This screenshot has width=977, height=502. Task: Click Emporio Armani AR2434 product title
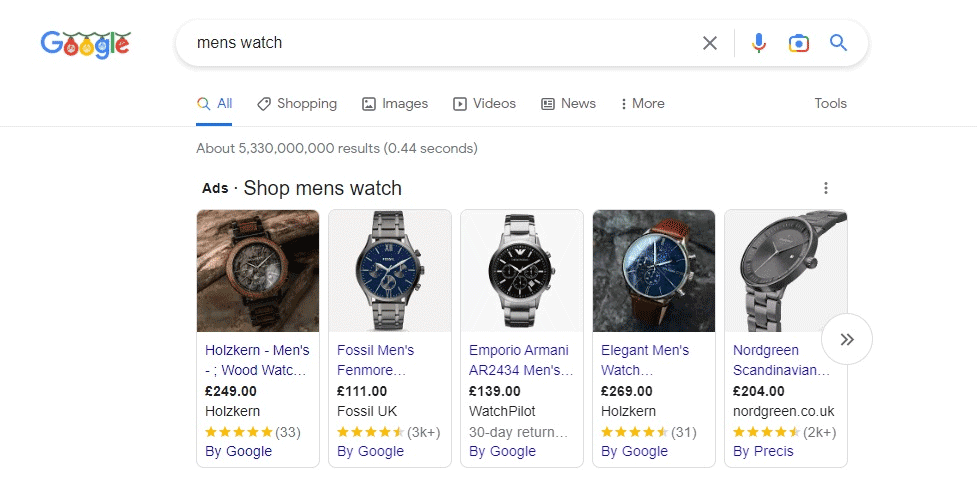[519, 360]
